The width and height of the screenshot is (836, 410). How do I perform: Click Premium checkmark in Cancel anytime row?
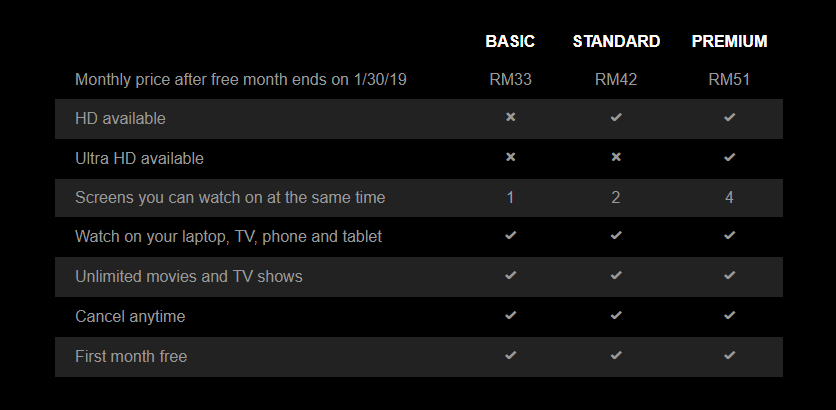(x=729, y=315)
